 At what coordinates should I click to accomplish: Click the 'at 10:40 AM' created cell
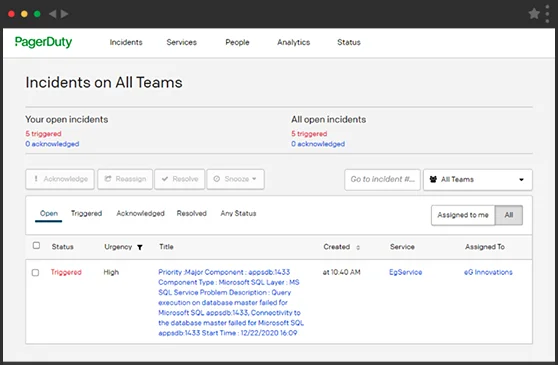[x=341, y=272]
